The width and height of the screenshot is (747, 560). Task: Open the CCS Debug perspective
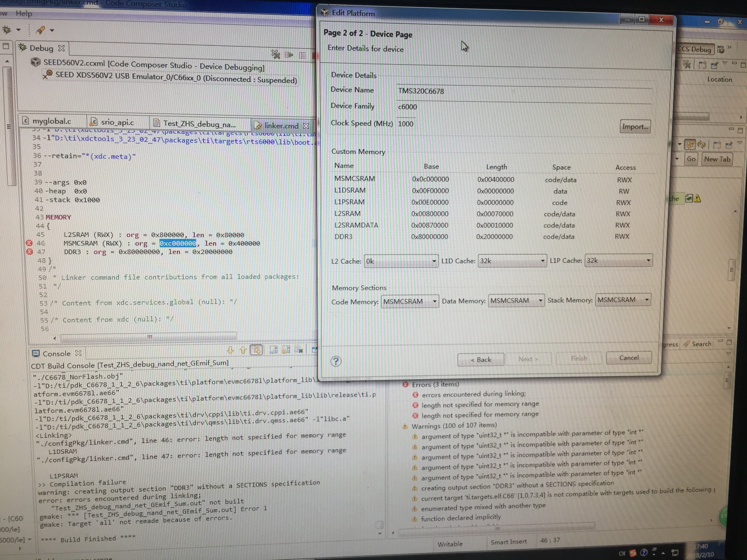[695, 49]
